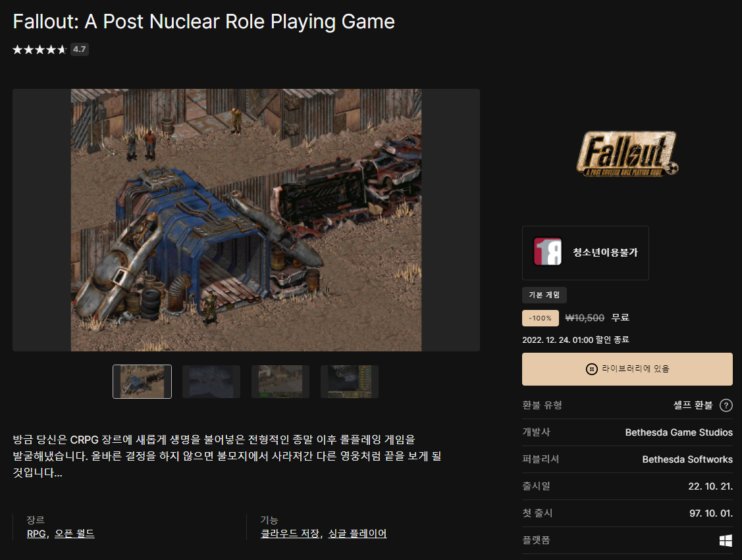Open the 오픈 월드 genre link
742x560 pixels.
(74, 534)
